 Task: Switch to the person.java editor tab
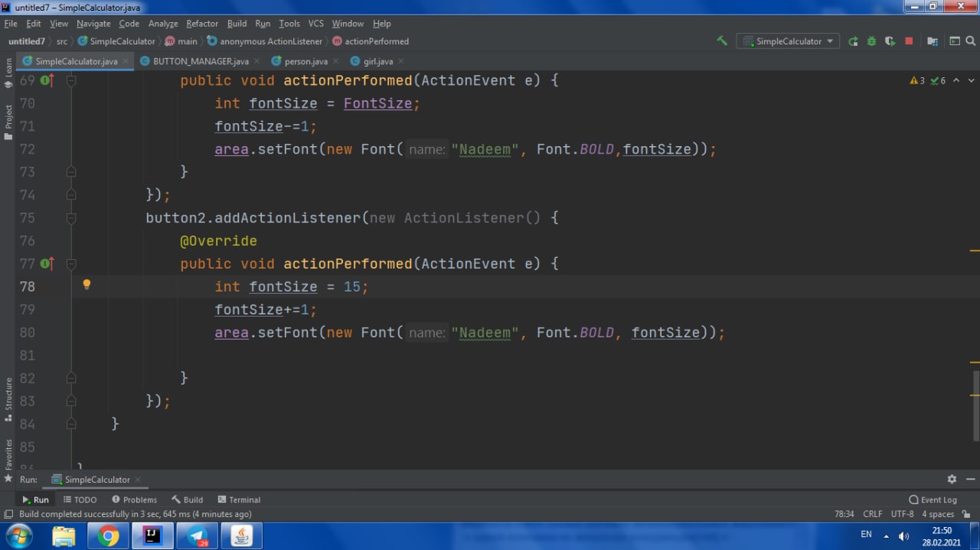306,61
